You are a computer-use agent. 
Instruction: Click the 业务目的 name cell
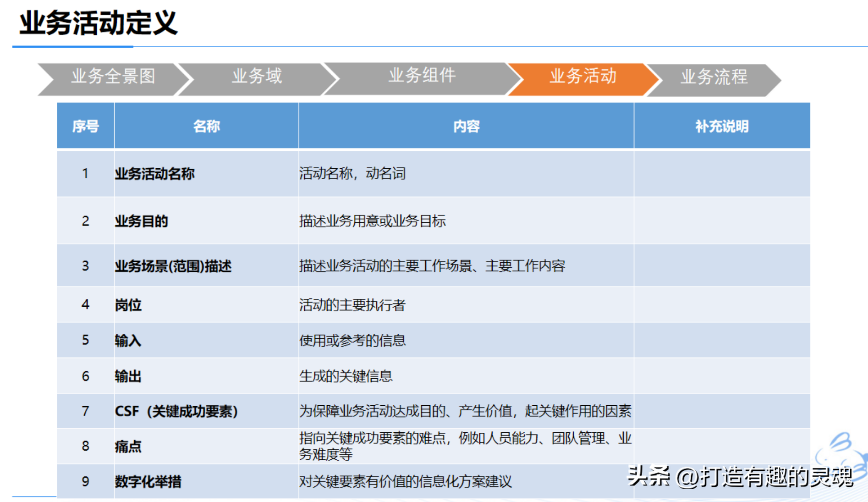coord(207,221)
